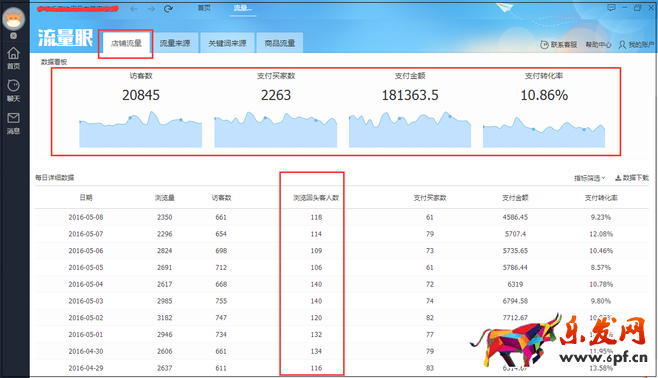Select the 2016-05-05 date cell
658x378 pixels.
(86, 268)
